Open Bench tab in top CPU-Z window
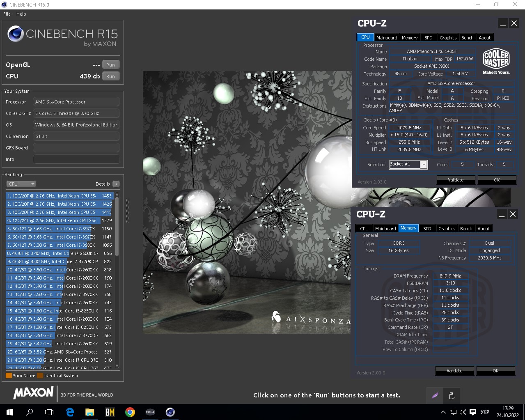This screenshot has height=420, width=525. click(468, 38)
